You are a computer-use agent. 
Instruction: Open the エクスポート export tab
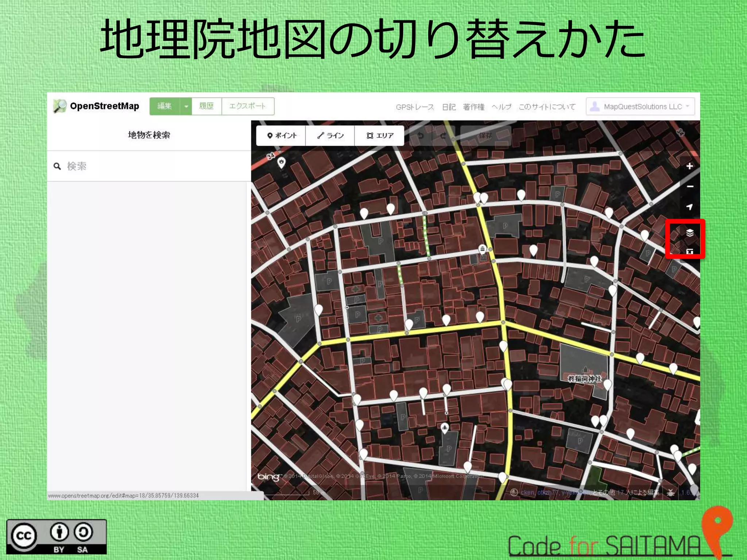(x=248, y=106)
